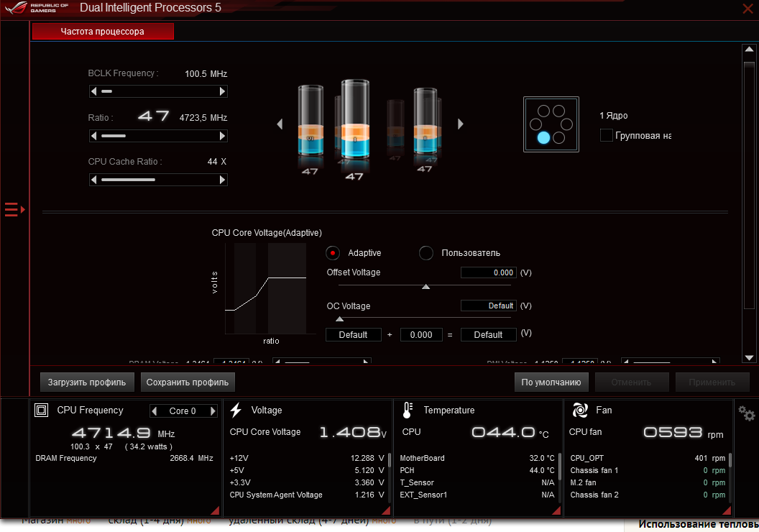Click the ROG Republic of Gamers logo
The image size is (759, 532).
[x=37, y=8]
